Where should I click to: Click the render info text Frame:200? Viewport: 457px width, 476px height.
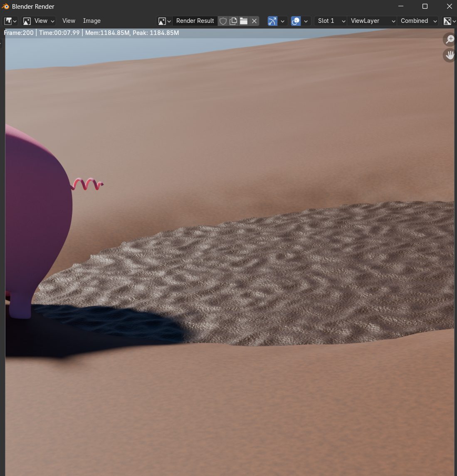19,33
